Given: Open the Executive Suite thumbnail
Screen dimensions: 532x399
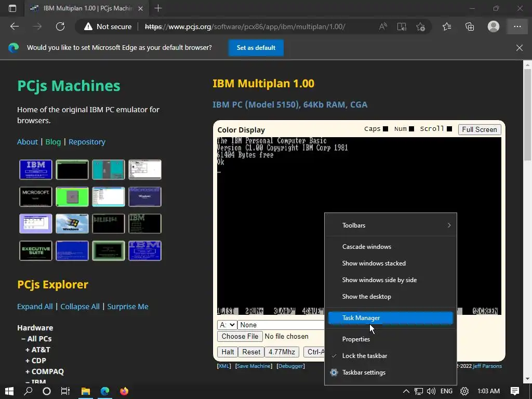Looking at the screenshot, I should [x=36, y=251].
